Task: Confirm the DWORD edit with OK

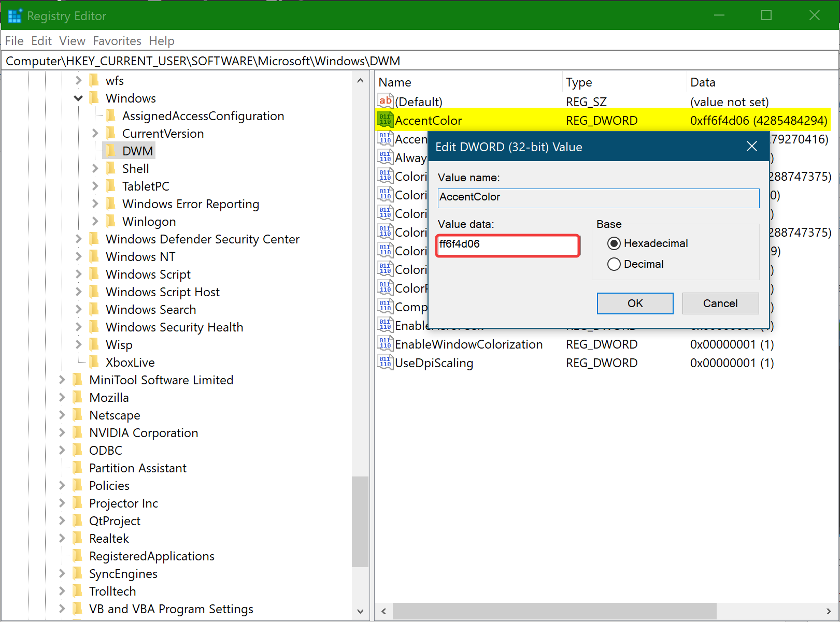Action: pos(635,303)
